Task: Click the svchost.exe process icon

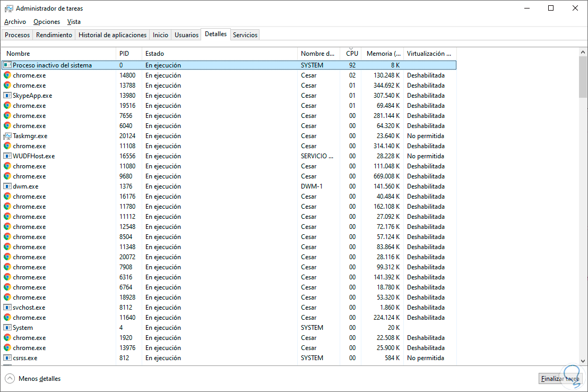Action: pyautogui.click(x=7, y=307)
